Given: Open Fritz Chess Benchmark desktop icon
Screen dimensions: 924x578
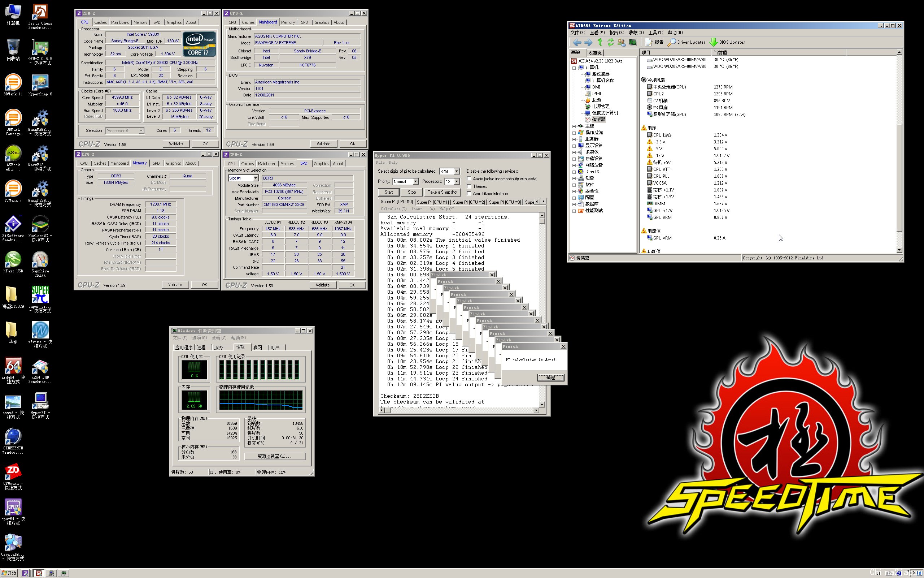Looking at the screenshot, I should click(x=40, y=17).
